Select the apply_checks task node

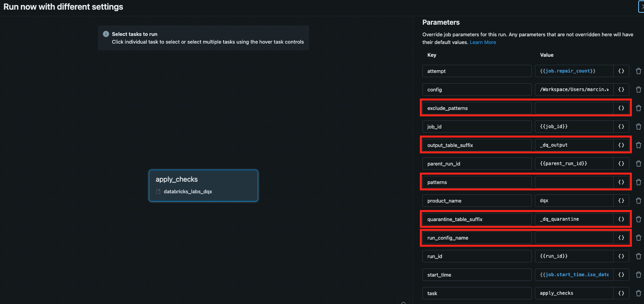(203, 186)
